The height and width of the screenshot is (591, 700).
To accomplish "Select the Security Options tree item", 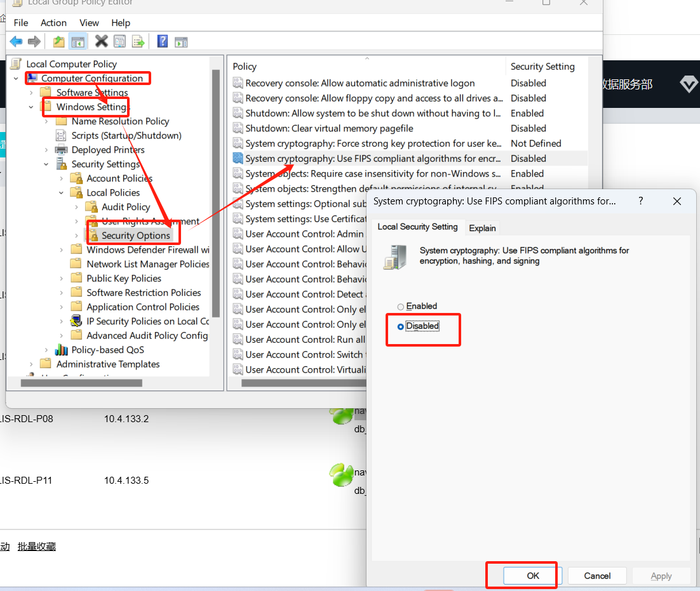I will point(136,236).
